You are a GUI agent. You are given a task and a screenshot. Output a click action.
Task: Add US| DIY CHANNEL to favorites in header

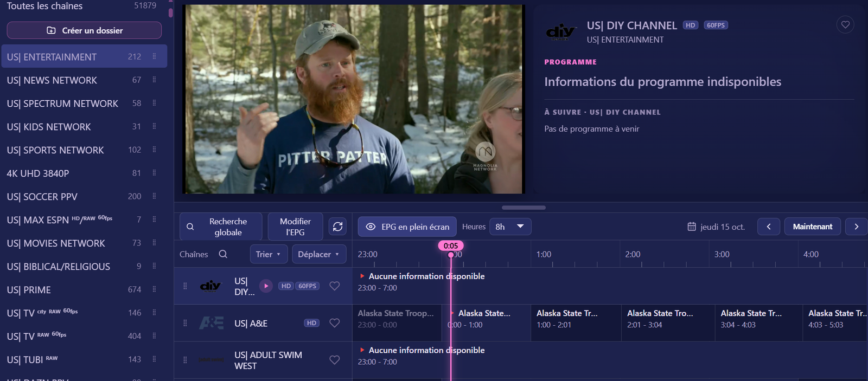tap(845, 25)
